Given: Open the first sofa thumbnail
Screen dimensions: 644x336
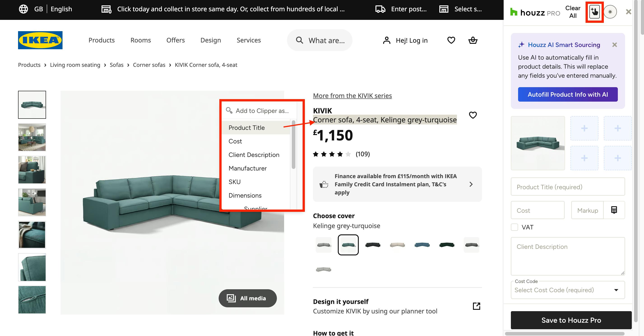Looking at the screenshot, I should coord(32,105).
